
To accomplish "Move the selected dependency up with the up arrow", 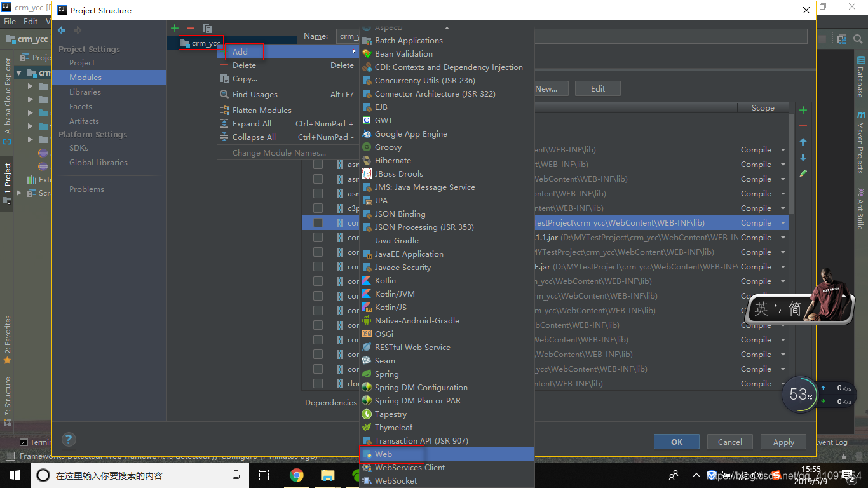I will 803,142.
